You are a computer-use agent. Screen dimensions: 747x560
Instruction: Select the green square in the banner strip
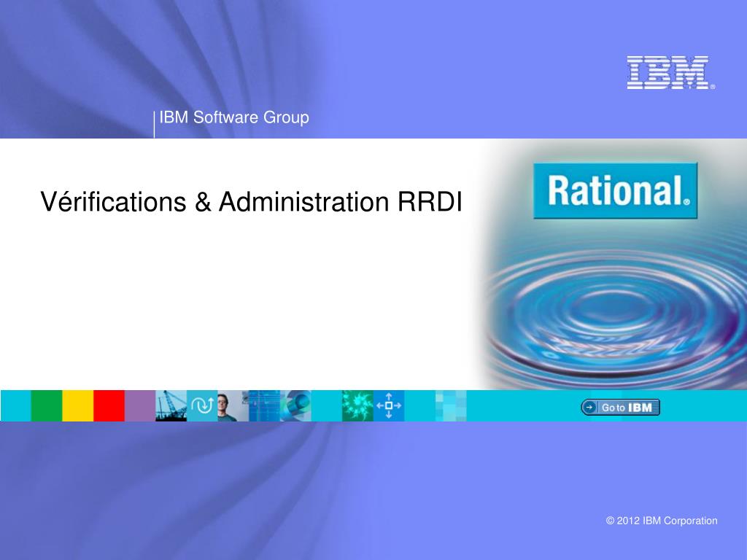point(47,405)
